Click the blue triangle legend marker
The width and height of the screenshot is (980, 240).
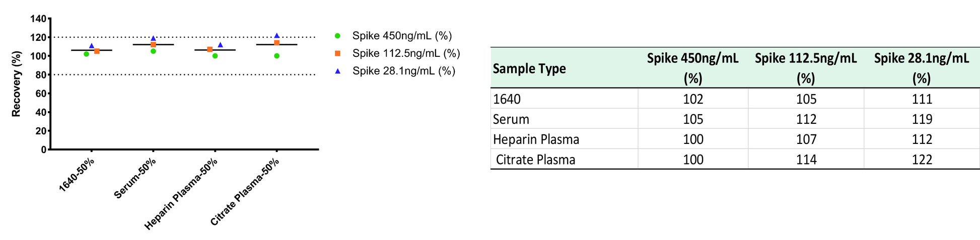click(x=337, y=71)
